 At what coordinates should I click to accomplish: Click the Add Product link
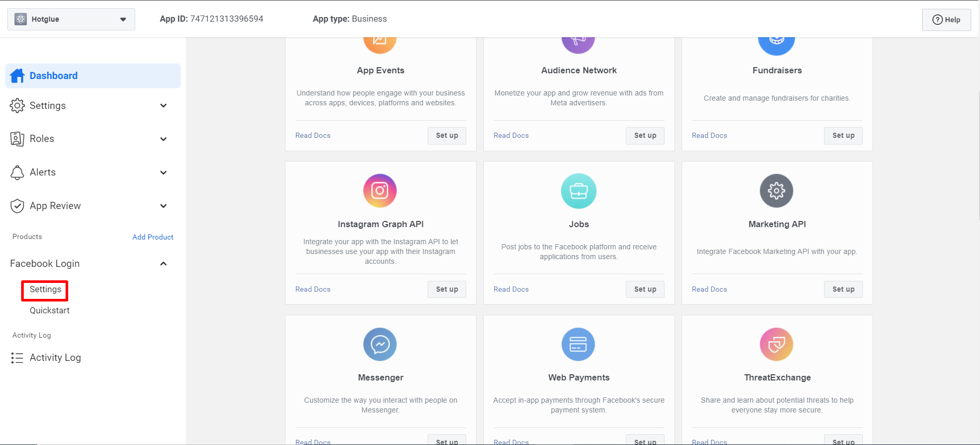point(153,237)
